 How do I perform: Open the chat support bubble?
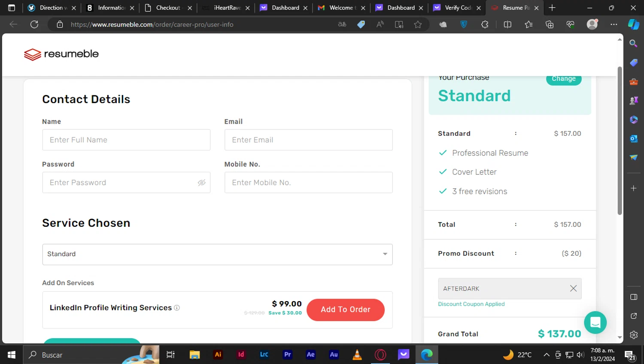[x=595, y=322]
